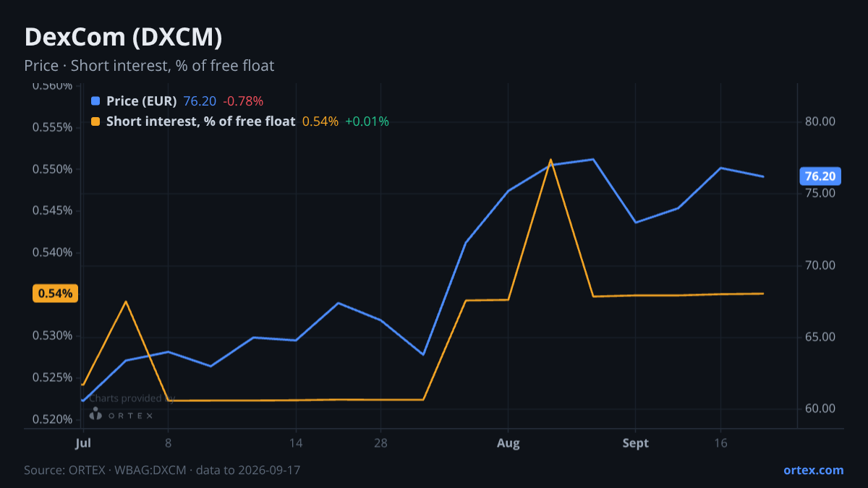Screen dimensions: 868x488
Task: Click the 0.525% left axis label
Action: point(52,377)
